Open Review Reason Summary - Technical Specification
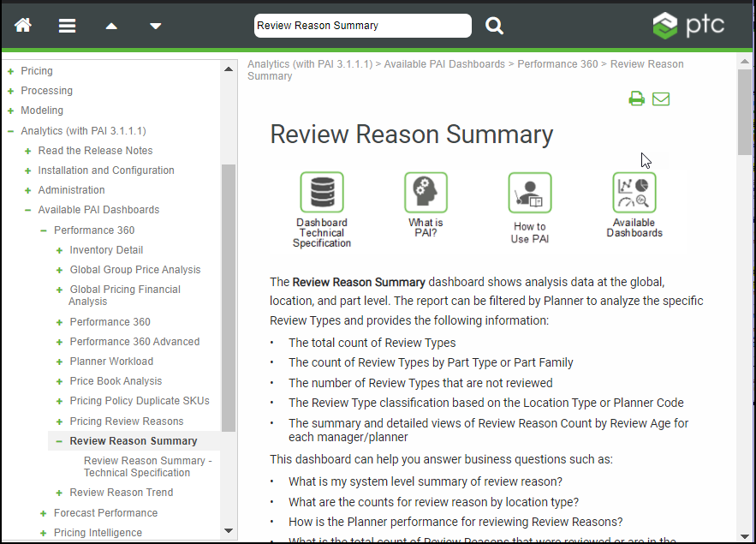Image resolution: width=756 pixels, height=544 pixels. (147, 466)
